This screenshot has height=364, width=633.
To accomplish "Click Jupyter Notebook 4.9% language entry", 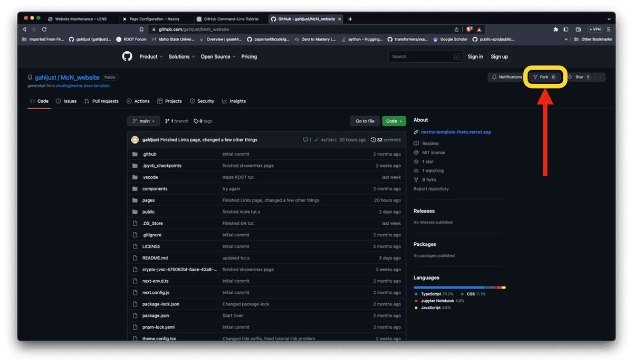I will (439, 301).
